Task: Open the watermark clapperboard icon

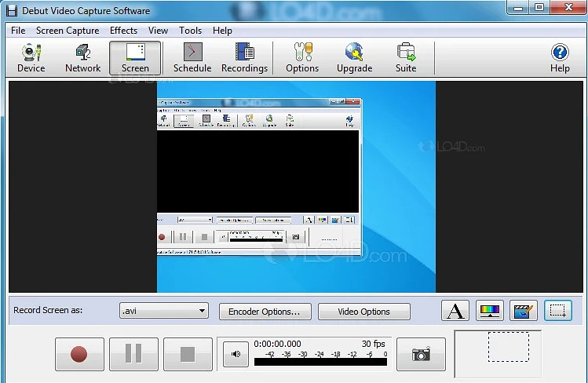Action: 524,311
